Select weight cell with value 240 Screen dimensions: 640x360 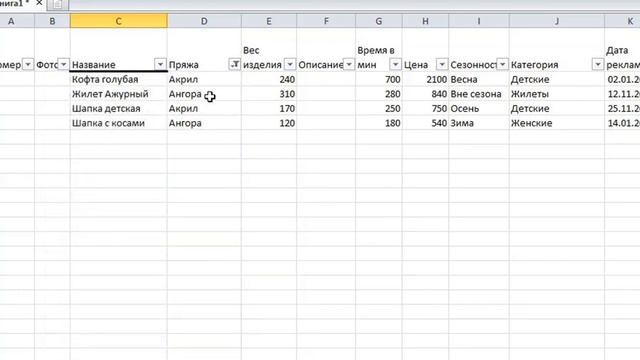pos(269,79)
